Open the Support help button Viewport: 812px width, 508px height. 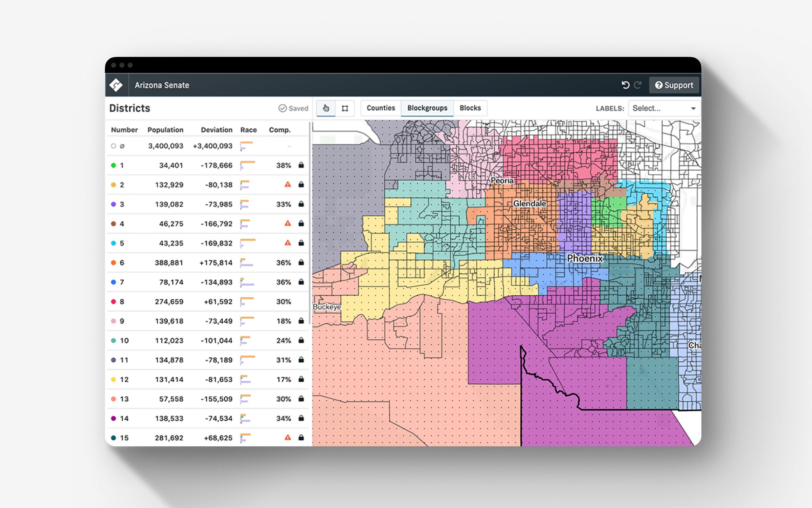pos(674,85)
